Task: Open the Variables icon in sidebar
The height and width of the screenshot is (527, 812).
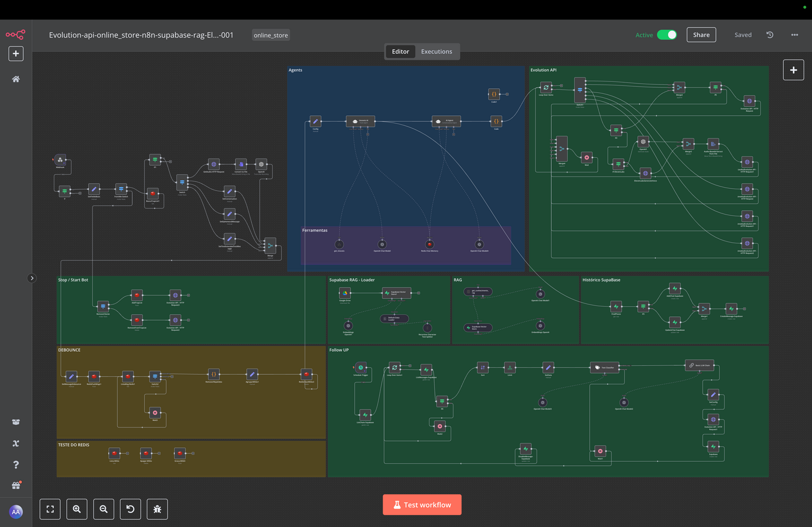Action: coord(16,443)
